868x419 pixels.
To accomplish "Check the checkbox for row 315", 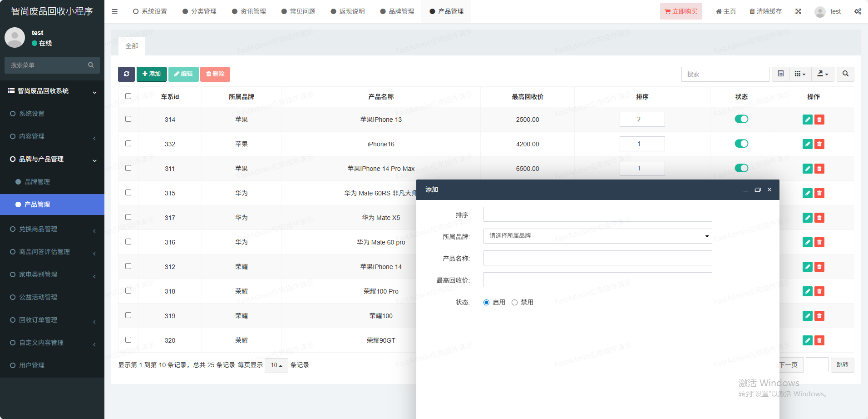I will [x=128, y=193].
